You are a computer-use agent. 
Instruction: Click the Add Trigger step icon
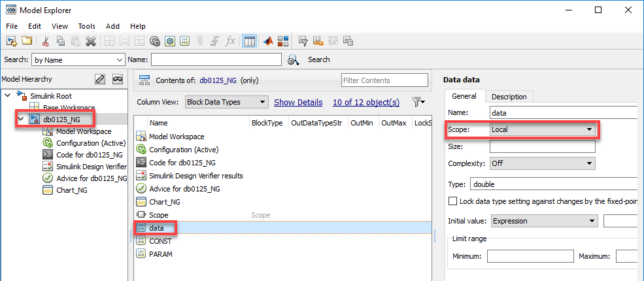[215, 41]
